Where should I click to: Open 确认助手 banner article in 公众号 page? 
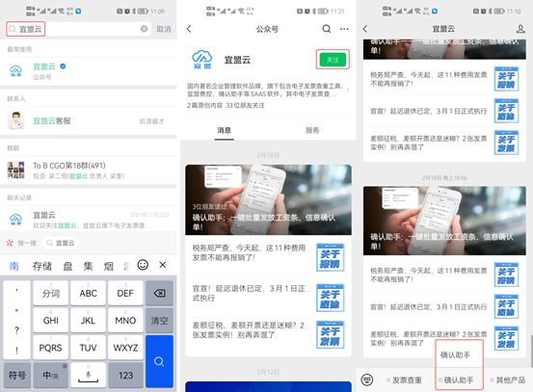pos(268,199)
